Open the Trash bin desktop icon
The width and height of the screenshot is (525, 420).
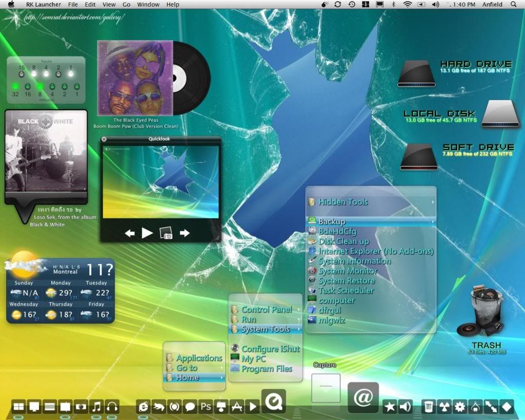(481, 311)
